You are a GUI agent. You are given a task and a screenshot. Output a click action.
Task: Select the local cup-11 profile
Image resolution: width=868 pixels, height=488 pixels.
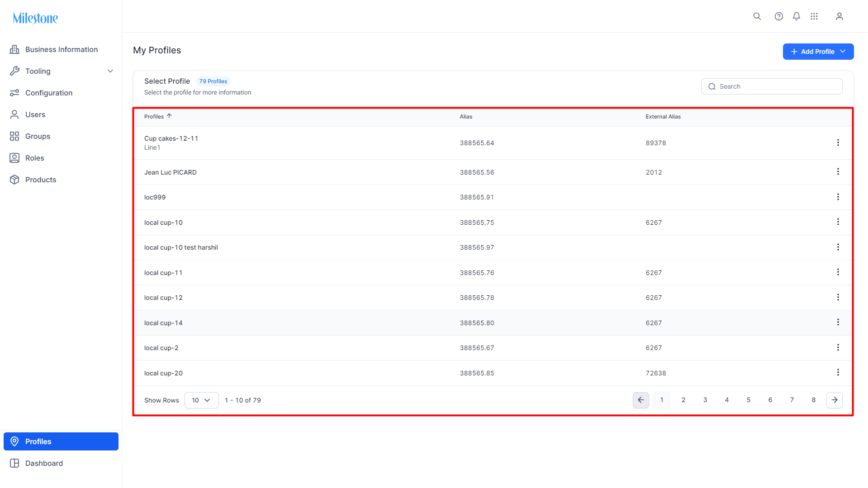[x=163, y=273]
